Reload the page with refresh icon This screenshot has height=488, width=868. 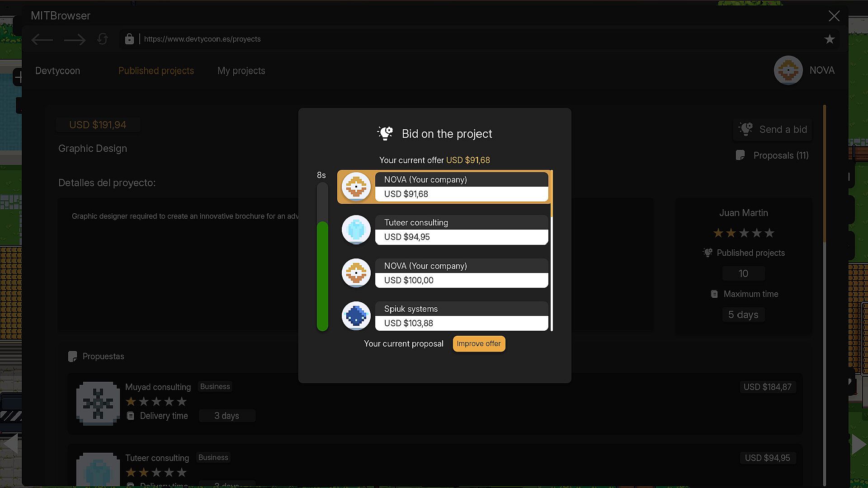pos(103,39)
